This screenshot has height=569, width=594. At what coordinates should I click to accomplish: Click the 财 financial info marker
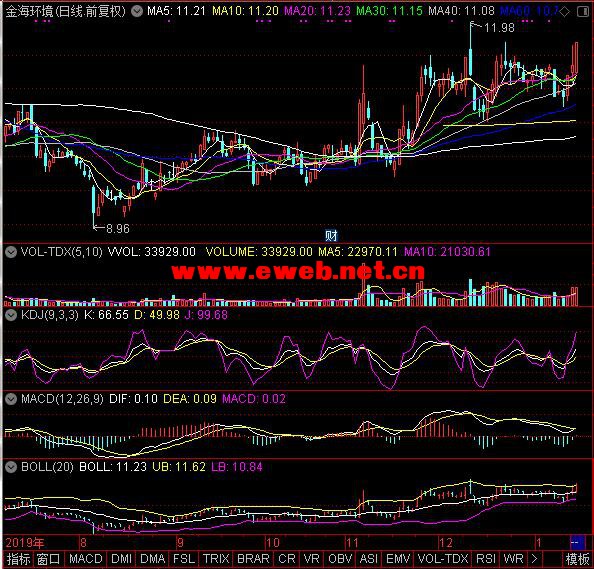(x=331, y=236)
